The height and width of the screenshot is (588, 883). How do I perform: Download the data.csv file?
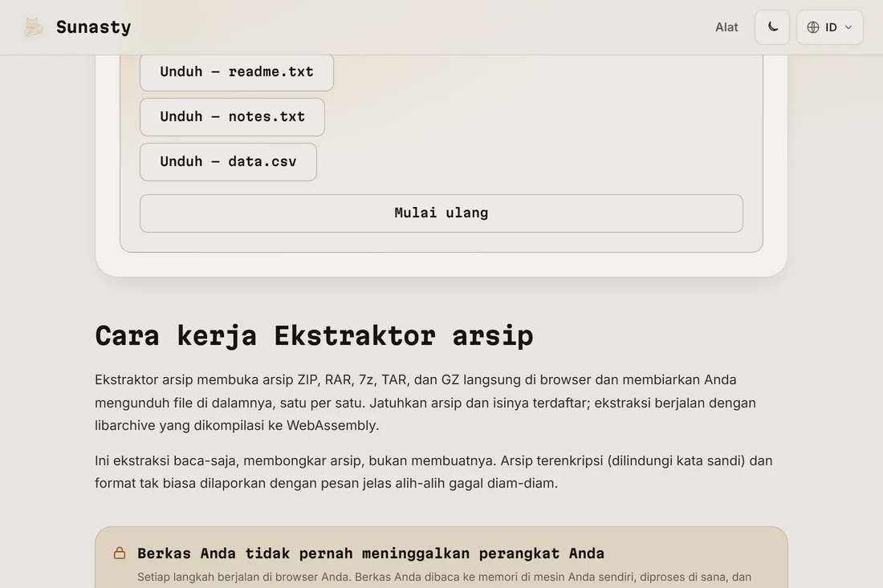point(228,162)
